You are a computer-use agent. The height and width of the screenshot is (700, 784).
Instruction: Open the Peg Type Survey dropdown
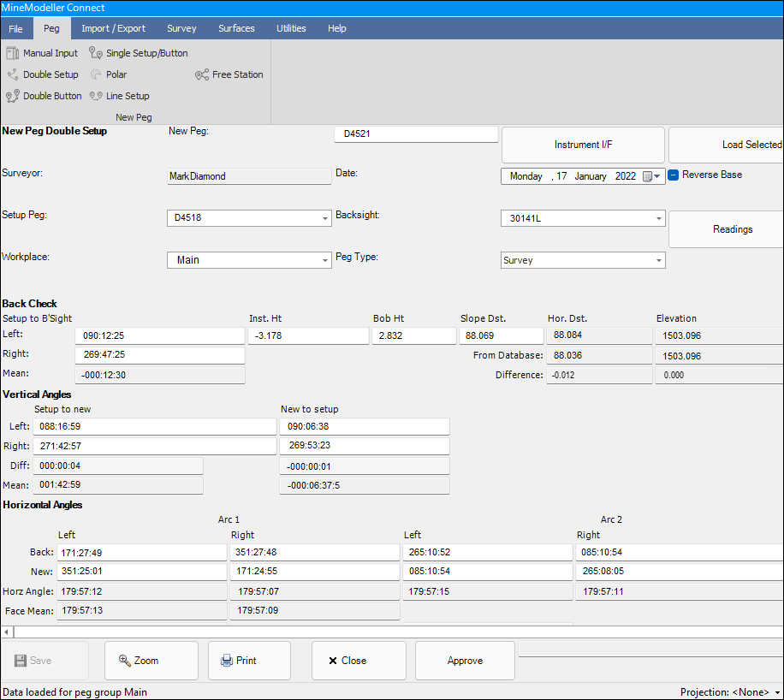click(x=657, y=261)
